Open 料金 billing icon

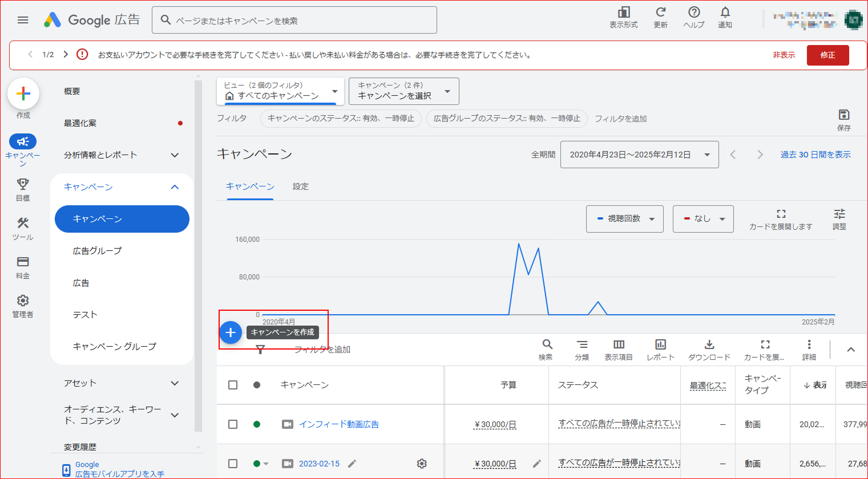[x=23, y=262]
